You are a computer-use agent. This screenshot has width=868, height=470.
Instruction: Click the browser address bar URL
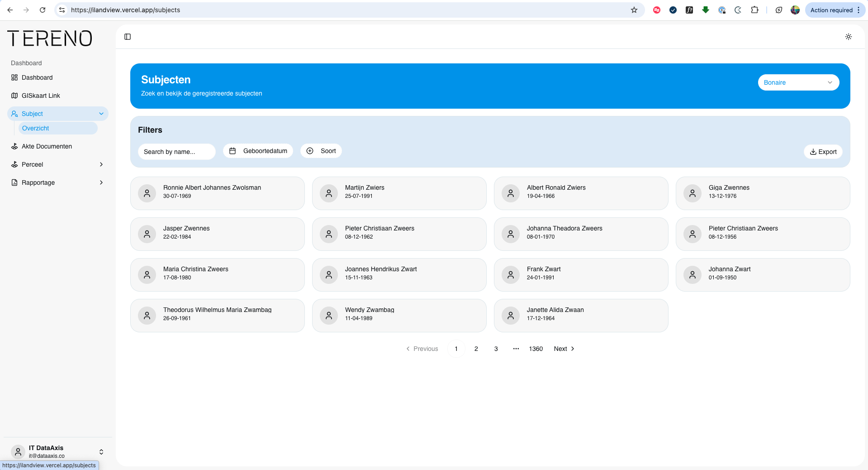pos(125,10)
